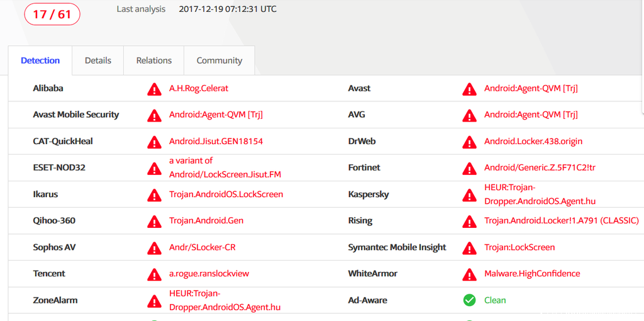Click the ESET-NOD32 engine name

(59, 168)
